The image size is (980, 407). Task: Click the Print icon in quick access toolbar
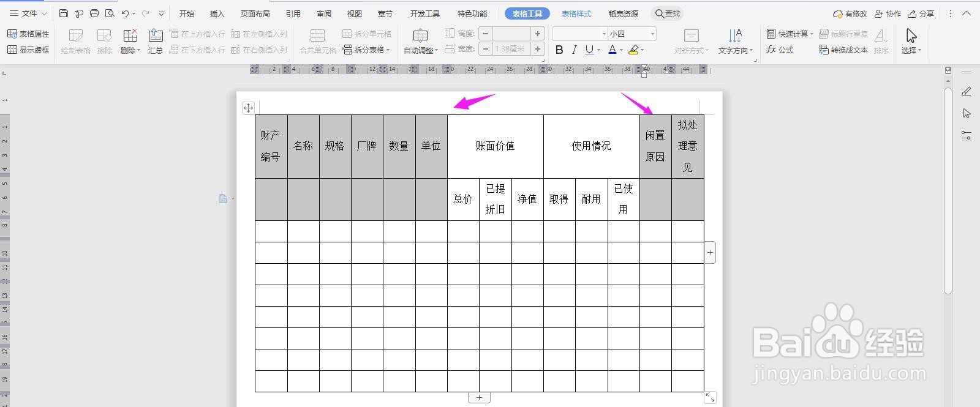pos(94,13)
